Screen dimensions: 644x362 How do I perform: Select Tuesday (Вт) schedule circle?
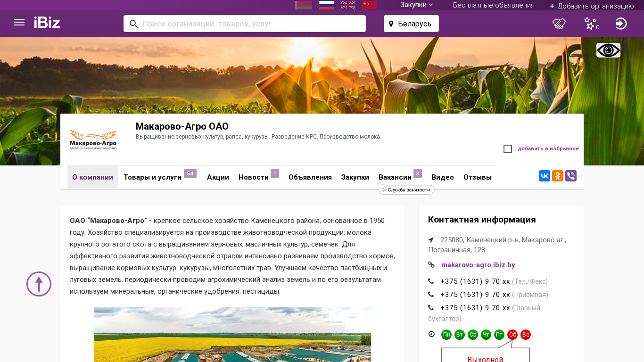460,335
